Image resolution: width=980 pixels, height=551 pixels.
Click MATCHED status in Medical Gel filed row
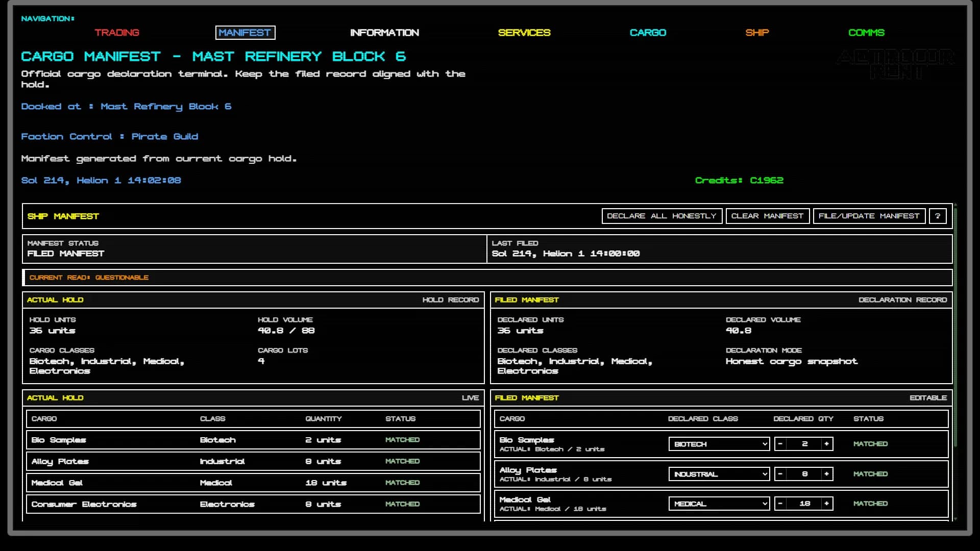click(870, 504)
